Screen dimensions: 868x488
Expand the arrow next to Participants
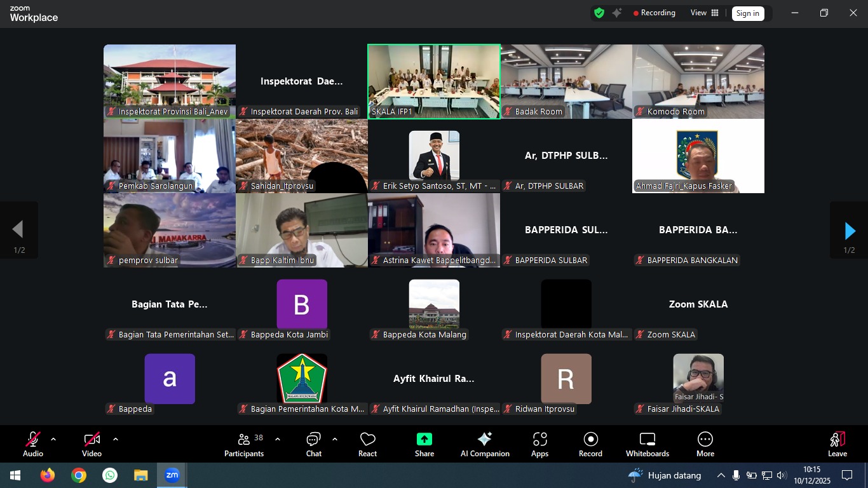click(278, 439)
